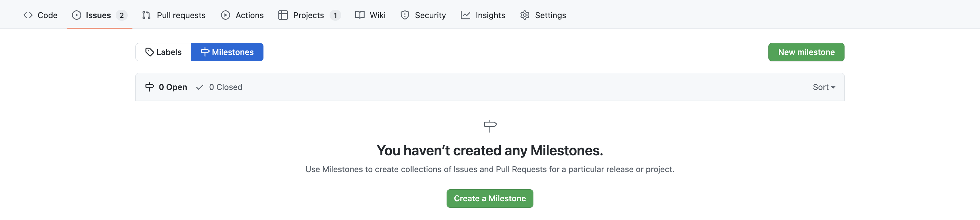Open the Issues tab

click(x=98, y=15)
